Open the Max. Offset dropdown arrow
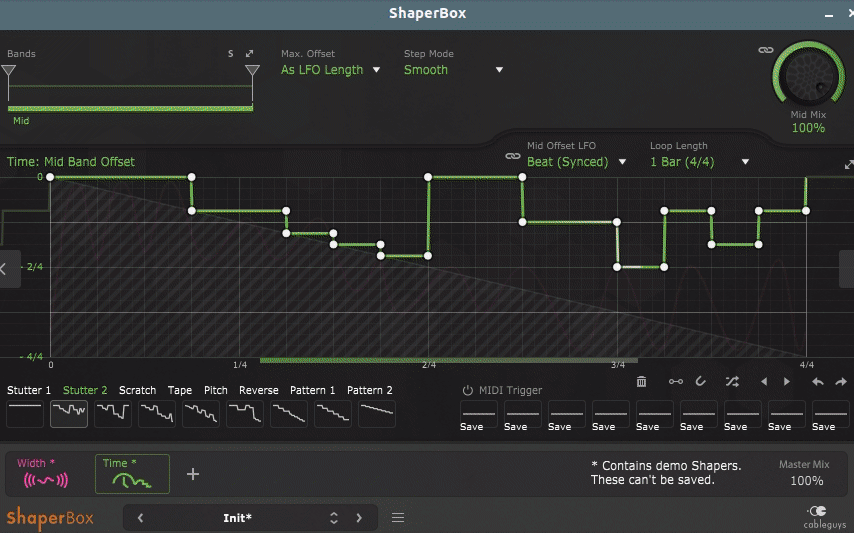 [x=376, y=70]
